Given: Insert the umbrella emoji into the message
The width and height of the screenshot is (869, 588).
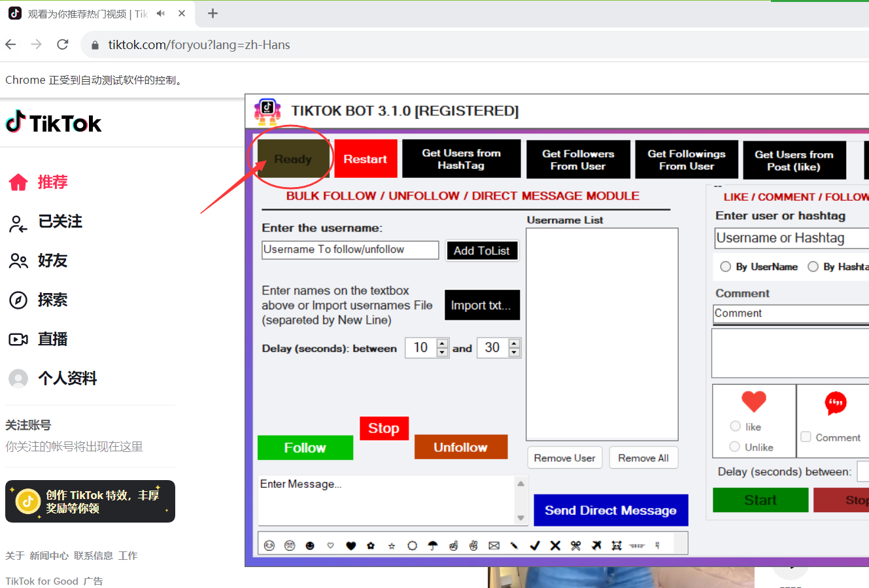Looking at the screenshot, I should point(432,545).
